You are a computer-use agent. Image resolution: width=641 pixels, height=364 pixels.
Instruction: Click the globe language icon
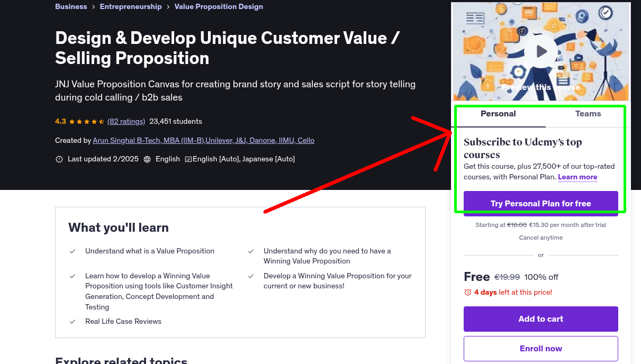tap(147, 159)
